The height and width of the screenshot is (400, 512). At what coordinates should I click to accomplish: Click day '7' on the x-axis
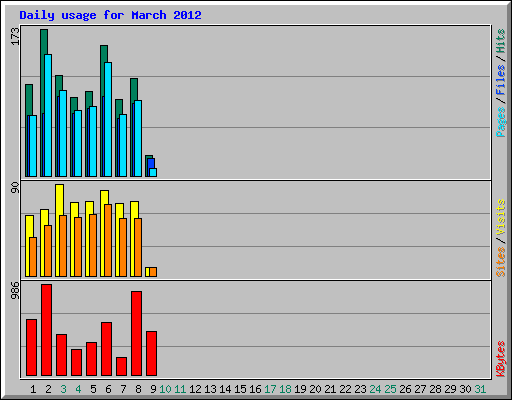click(x=123, y=389)
